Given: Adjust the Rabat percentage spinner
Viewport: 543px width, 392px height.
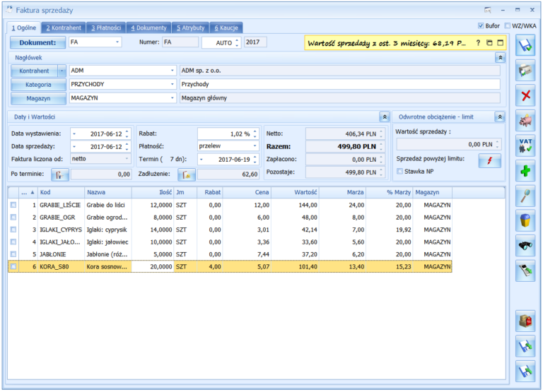Looking at the screenshot, I should pyautogui.click(x=255, y=133).
